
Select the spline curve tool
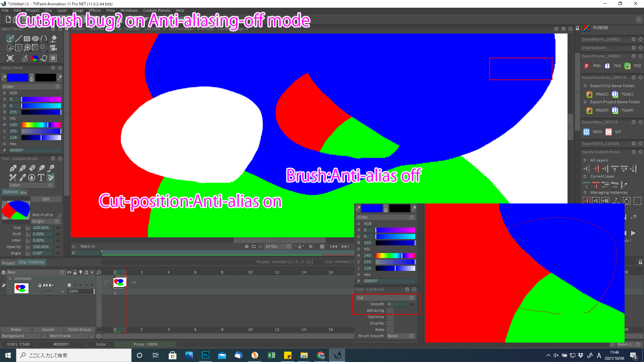click(44, 39)
